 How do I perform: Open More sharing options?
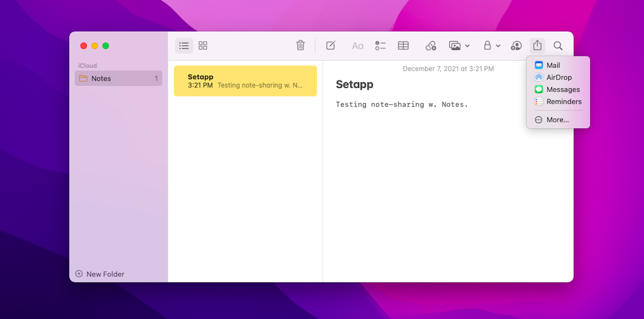coord(556,120)
